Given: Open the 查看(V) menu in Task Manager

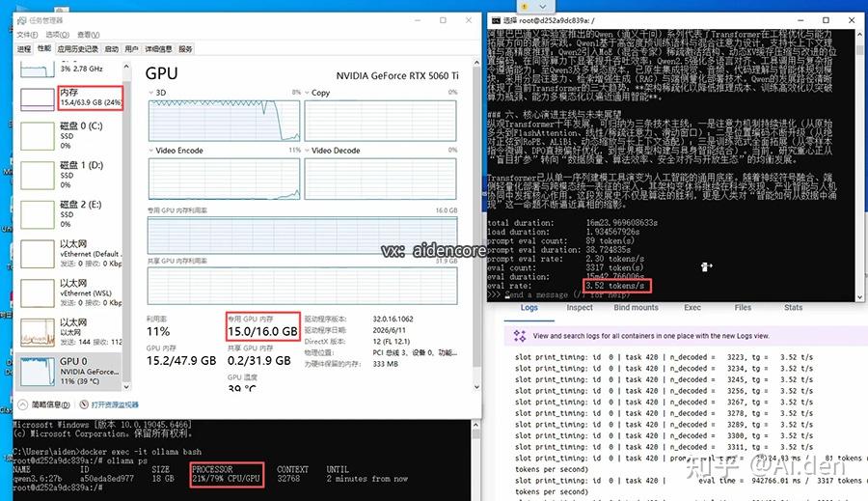Looking at the screenshot, I should point(88,35).
